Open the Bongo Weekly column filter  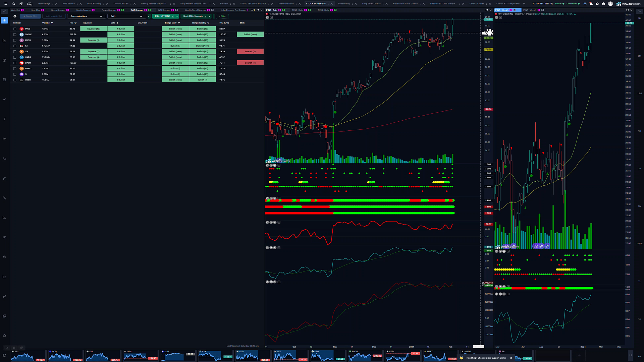208,23
